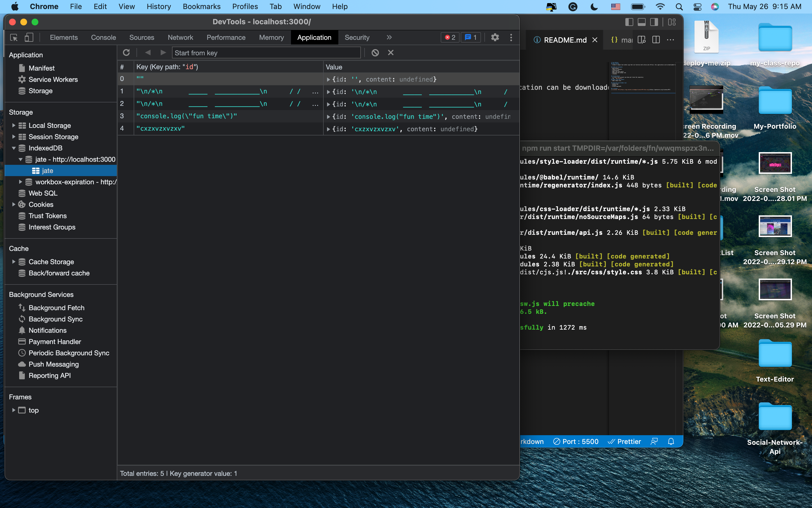Select Trust Tokens item

pos(47,216)
